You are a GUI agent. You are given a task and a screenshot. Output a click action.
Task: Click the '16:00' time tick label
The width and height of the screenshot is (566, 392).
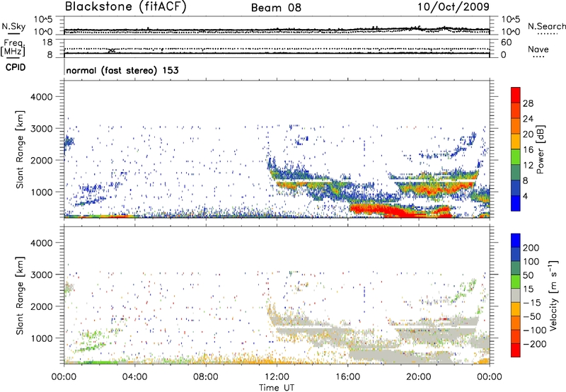pos(347,377)
